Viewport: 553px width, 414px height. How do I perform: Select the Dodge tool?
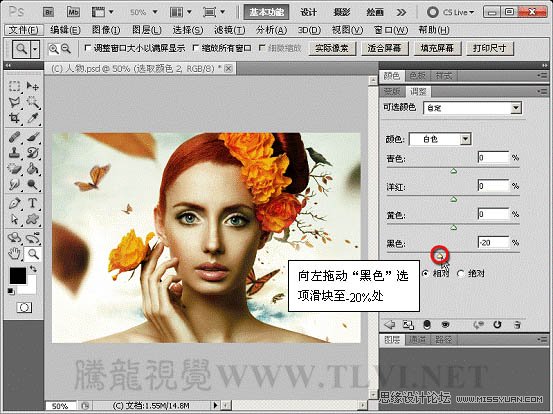click(32, 184)
